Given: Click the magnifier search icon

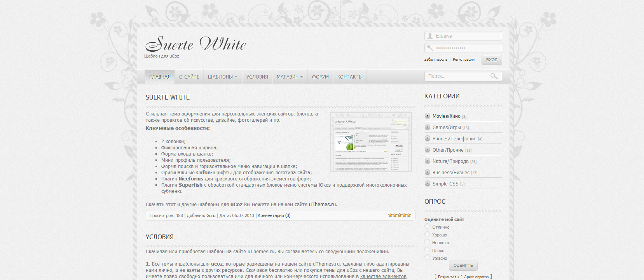Looking at the screenshot, I should [494, 76].
